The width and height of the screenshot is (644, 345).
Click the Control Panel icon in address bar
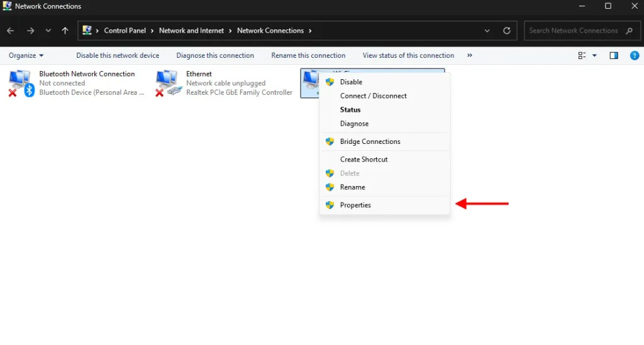tap(87, 30)
